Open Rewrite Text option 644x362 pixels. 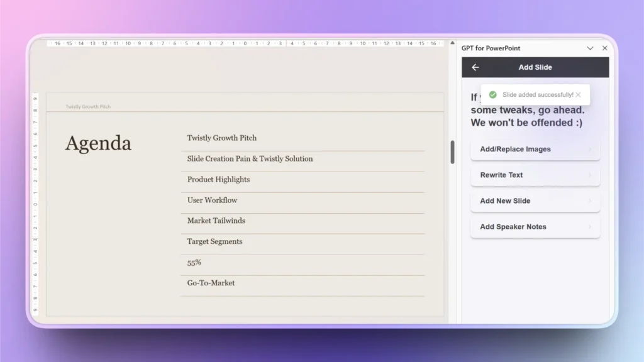click(x=535, y=175)
